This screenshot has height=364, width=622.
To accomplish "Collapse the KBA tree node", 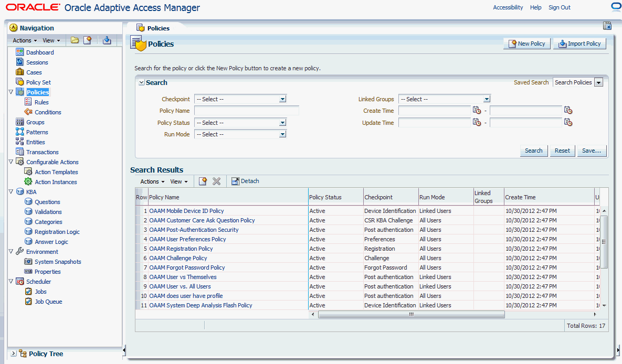I will click(x=11, y=191).
